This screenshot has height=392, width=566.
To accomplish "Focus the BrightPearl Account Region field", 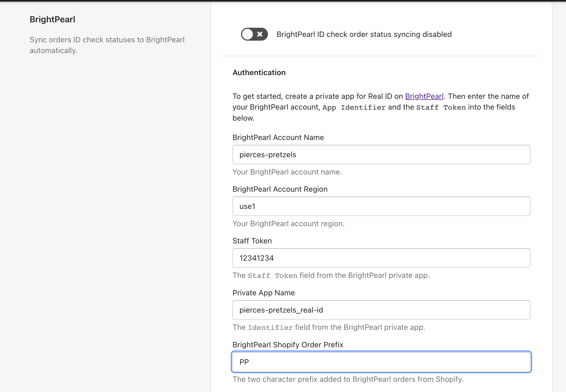I will pos(381,206).
